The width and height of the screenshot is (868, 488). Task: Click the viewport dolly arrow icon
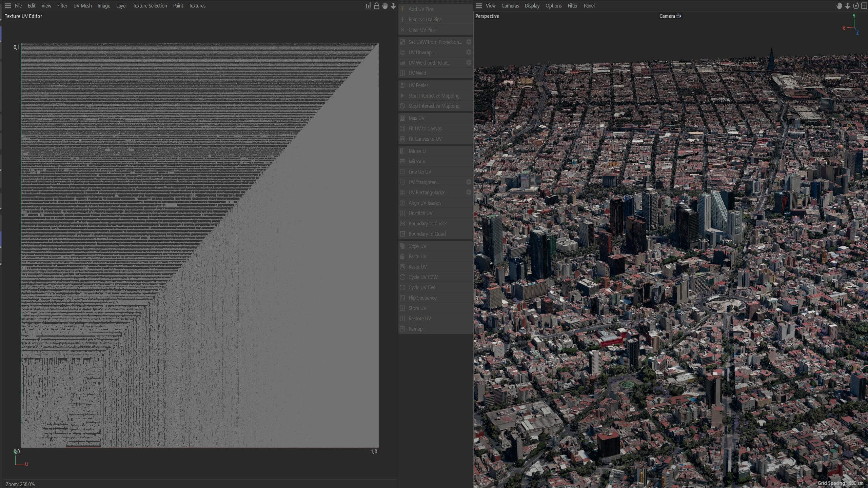pyautogui.click(x=847, y=6)
